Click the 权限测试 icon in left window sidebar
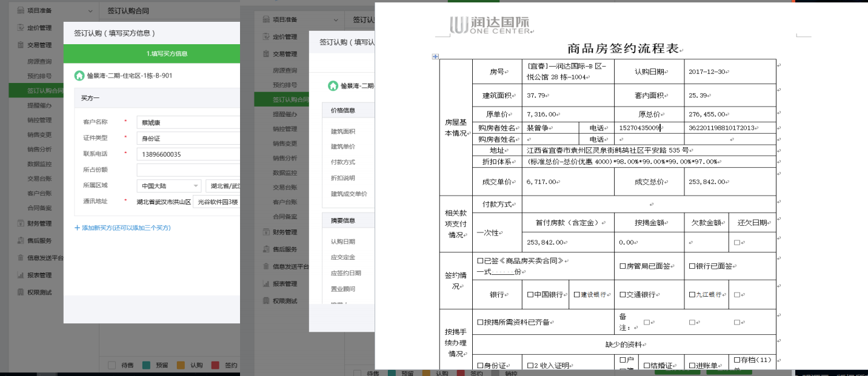This screenshot has height=376, width=868. click(x=20, y=292)
